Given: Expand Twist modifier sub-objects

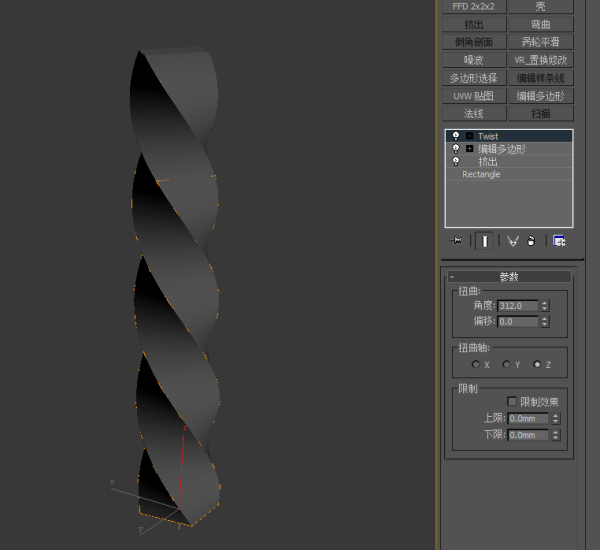Looking at the screenshot, I should coord(470,136).
